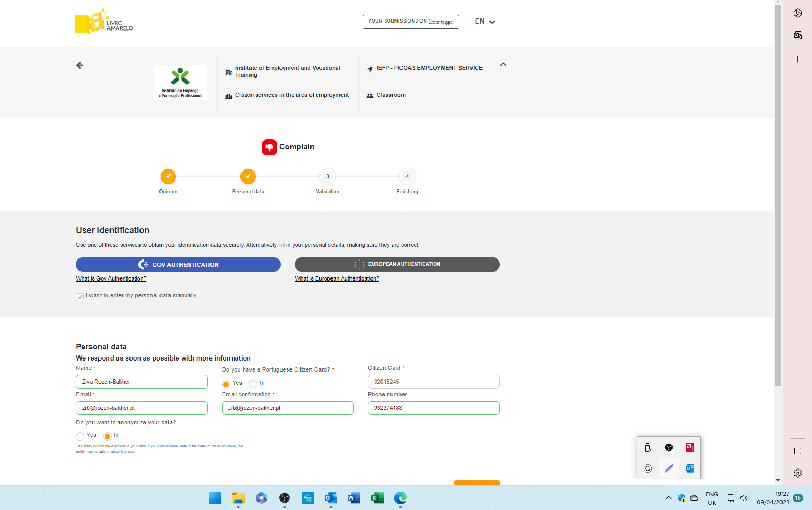Click the USB safely remove tray icon
The width and height of the screenshot is (812, 510).
tap(648, 447)
